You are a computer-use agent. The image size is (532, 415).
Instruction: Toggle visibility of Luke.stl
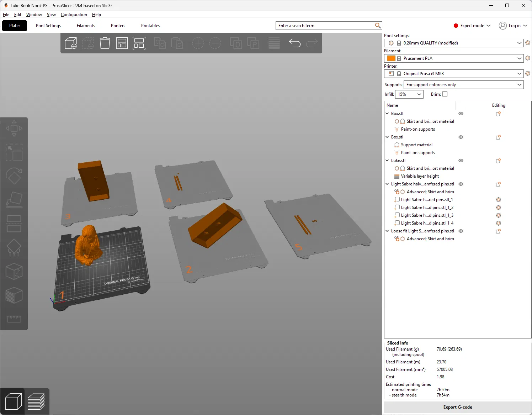461,161
